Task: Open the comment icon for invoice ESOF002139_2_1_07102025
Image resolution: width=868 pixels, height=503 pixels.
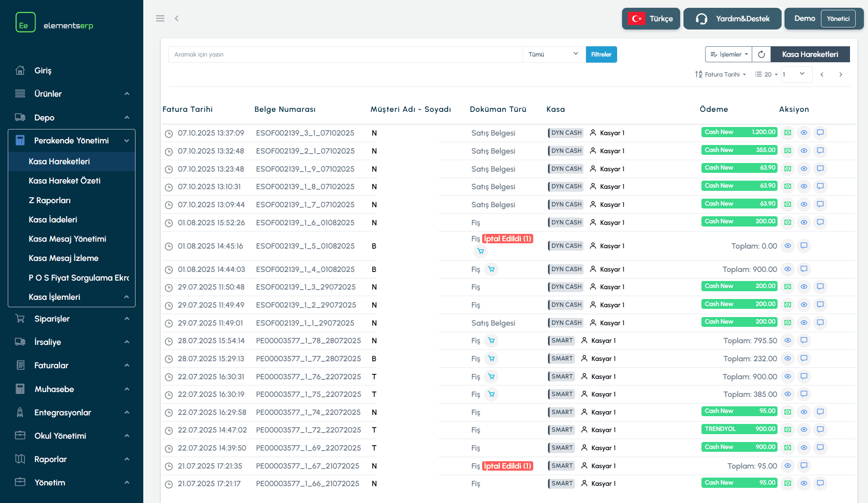Action: click(820, 151)
